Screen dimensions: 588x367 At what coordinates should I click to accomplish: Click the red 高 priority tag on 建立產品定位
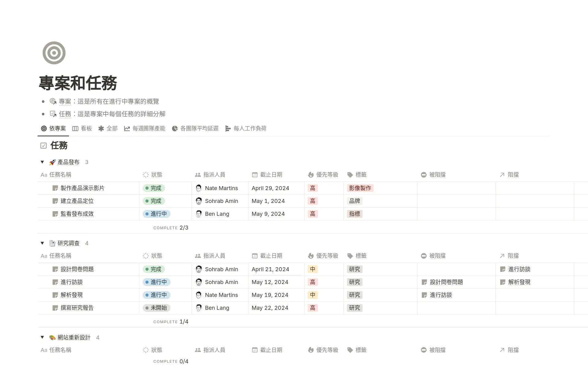coord(313,201)
